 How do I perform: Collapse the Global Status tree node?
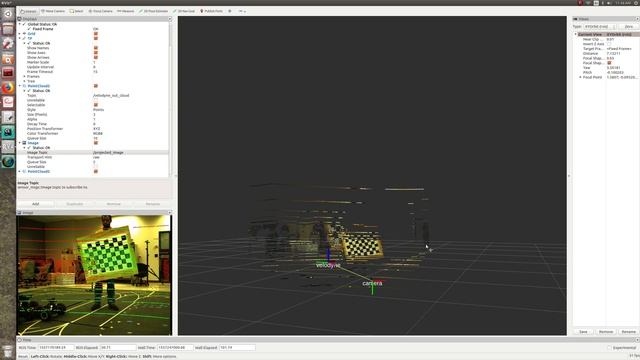click(x=20, y=24)
